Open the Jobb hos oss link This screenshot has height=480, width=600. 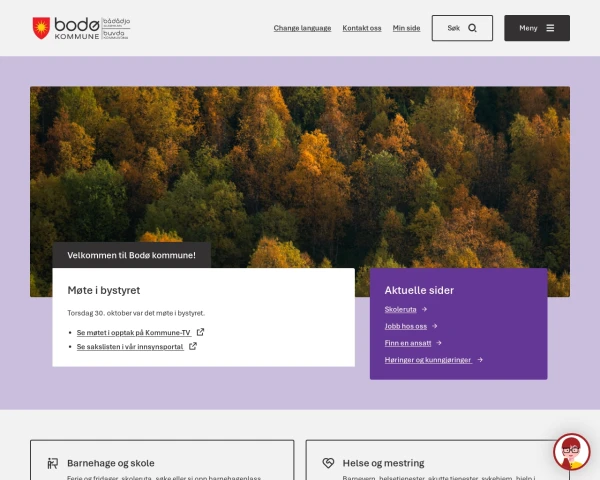406,326
